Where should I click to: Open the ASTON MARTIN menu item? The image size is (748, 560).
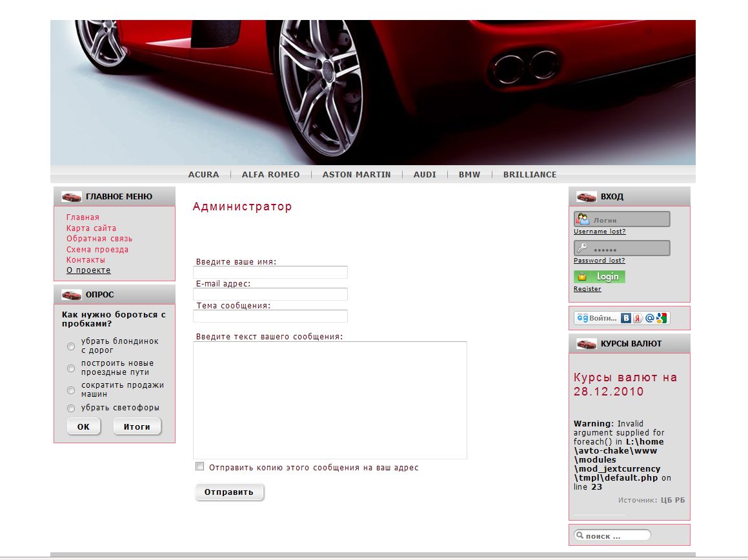pos(356,175)
